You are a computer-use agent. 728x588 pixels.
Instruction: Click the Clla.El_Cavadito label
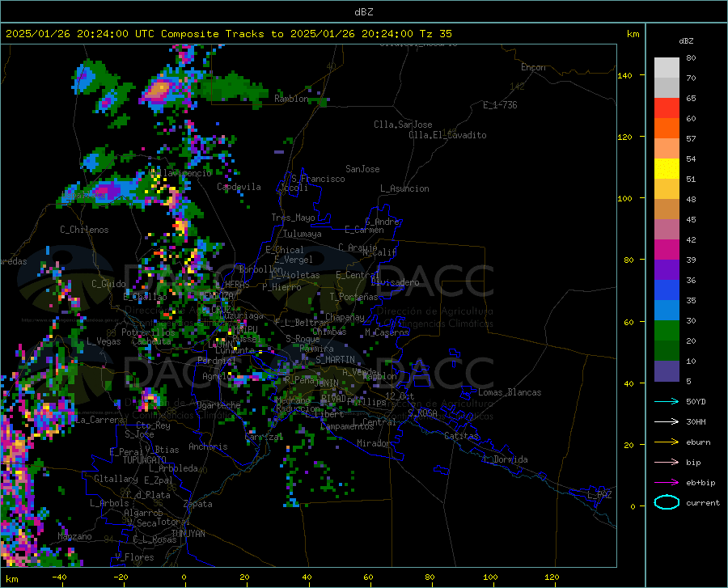click(447, 135)
